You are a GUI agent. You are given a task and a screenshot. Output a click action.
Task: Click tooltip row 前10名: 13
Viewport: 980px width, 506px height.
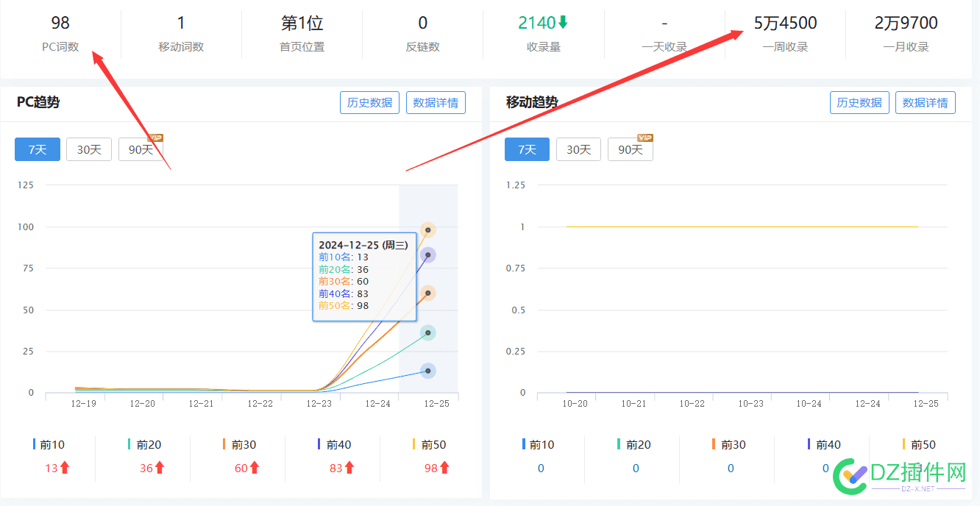[344, 257]
